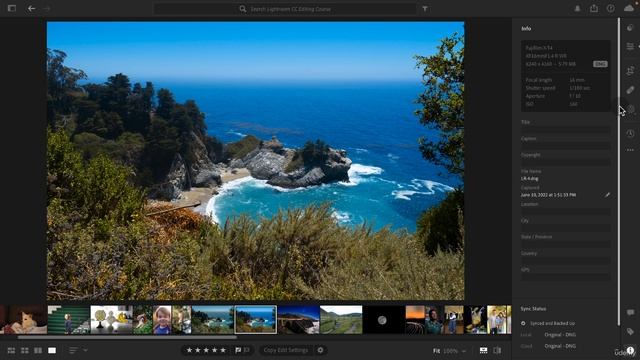Screen dimensions: 640x360
Task: Click the Copy Edit Settings button
Action: tap(286, 350)
